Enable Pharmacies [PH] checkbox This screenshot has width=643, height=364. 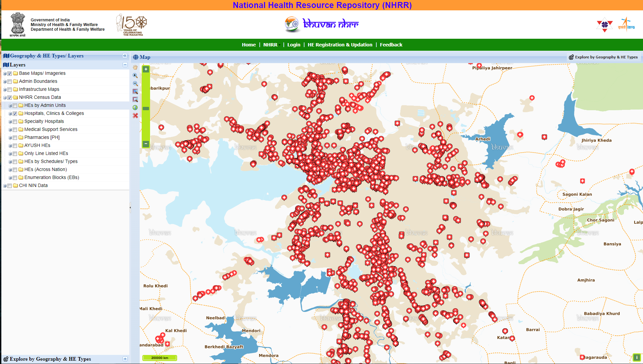[x=15, y=138]
